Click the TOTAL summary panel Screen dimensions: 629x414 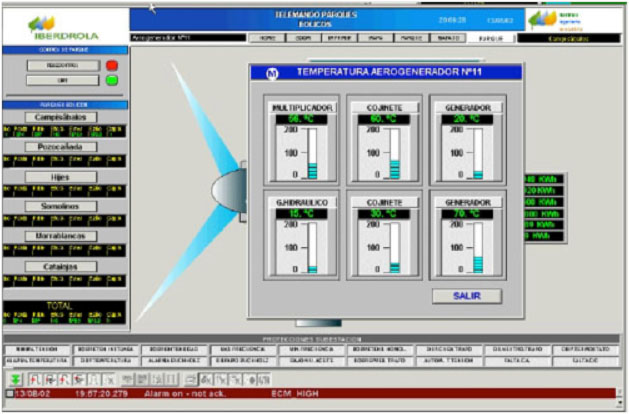tap(64, 312)
